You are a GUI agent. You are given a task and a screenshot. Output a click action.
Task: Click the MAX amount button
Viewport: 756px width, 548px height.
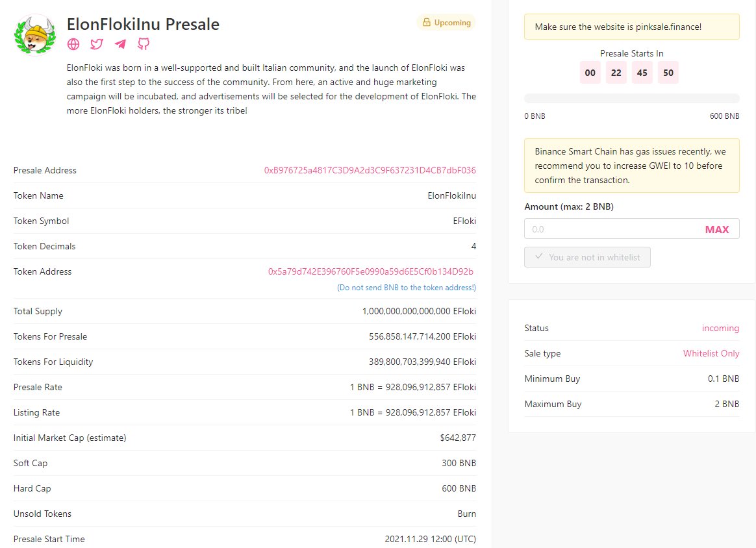tap(717, 229)
